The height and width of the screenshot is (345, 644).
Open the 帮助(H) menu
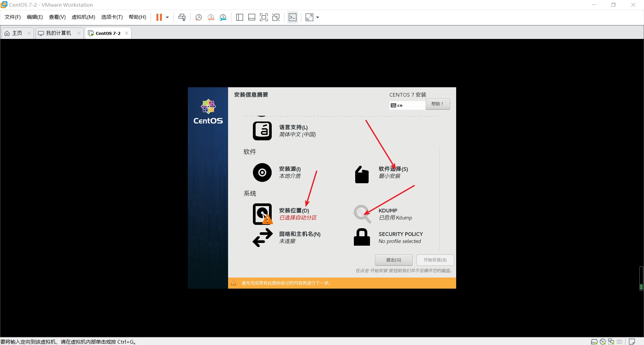[x=138, y=17]
